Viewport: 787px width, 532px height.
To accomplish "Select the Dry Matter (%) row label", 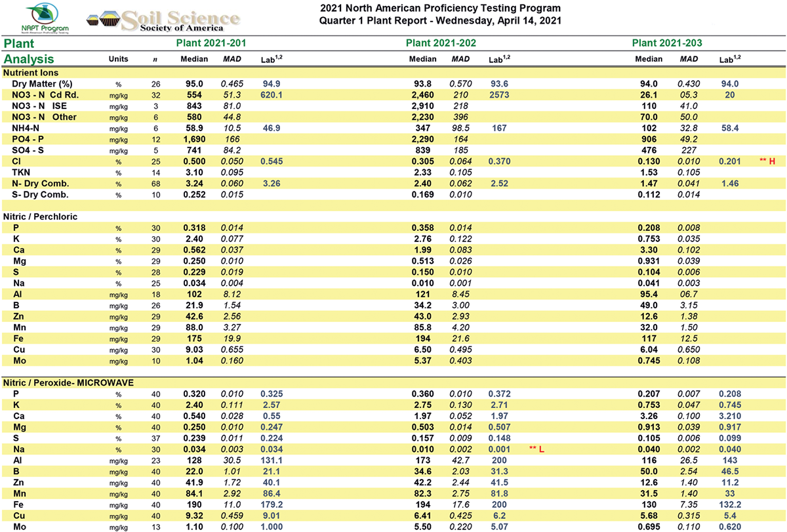I will 41,84.
